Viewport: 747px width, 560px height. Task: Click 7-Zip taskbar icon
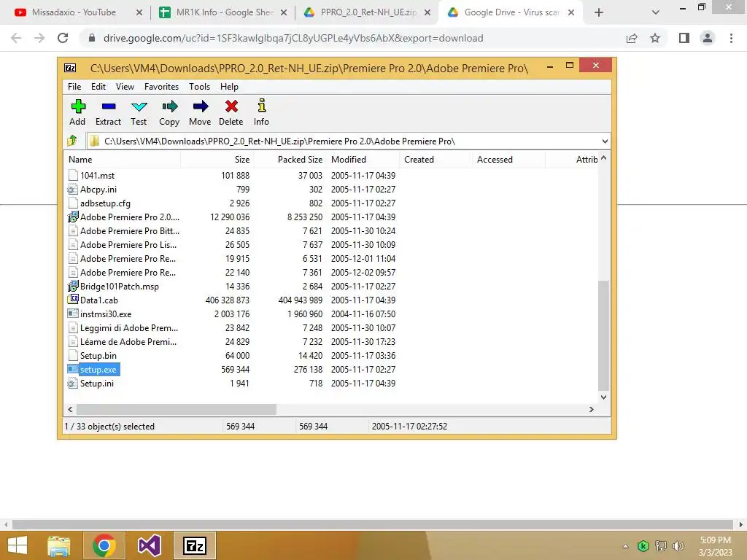coord(195,545)
